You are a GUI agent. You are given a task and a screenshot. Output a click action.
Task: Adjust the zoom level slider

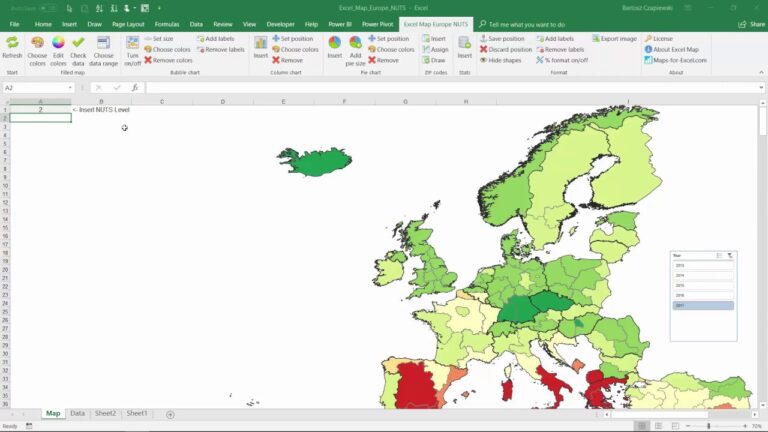point(709,426)
